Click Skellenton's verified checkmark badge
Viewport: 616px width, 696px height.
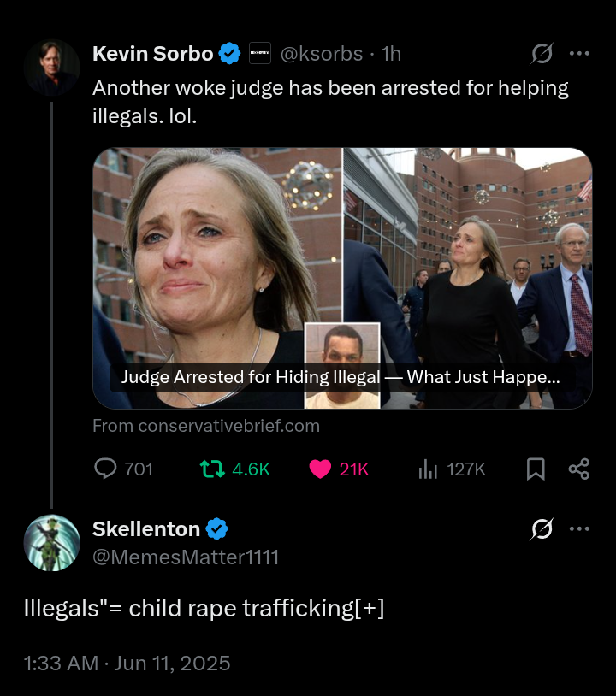tap(217, 529)
